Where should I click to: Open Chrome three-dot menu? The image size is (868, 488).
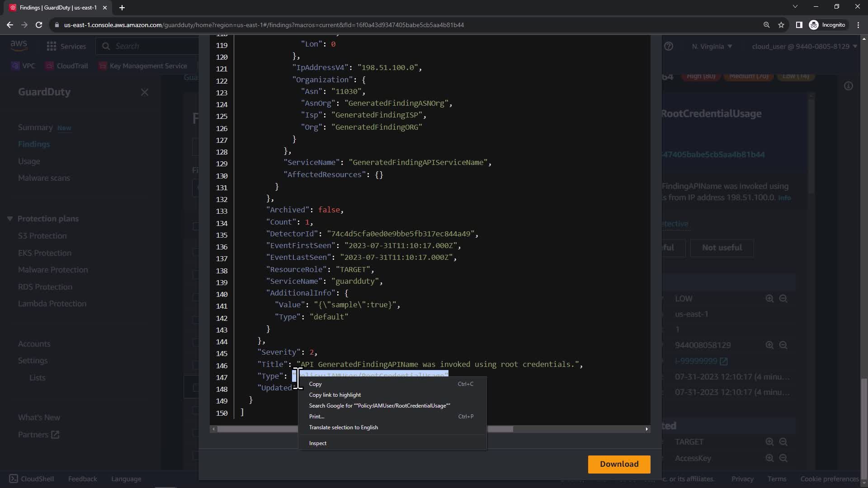point(859,25)
